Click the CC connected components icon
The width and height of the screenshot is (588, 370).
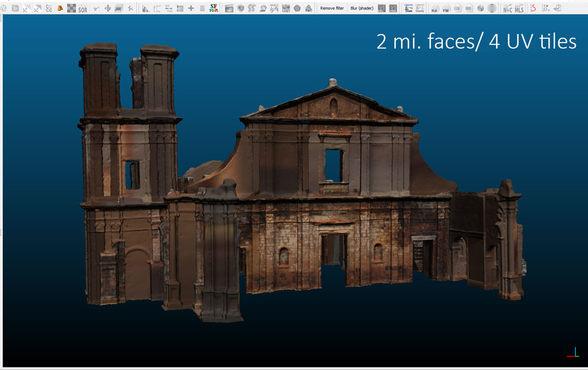pyautogui.click(x=48, y=9)
